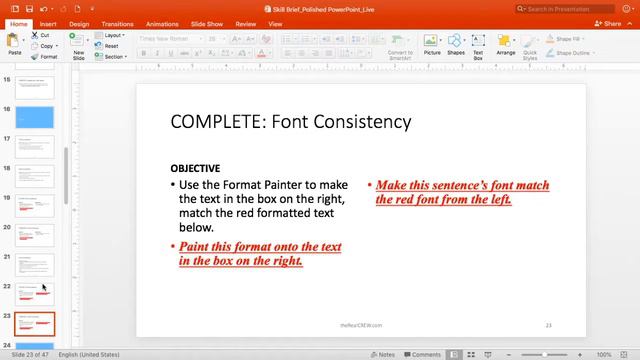Viewport: 640px width, 360px height.
Task: Open the font name combo box
Action: [x=171, y=39]
